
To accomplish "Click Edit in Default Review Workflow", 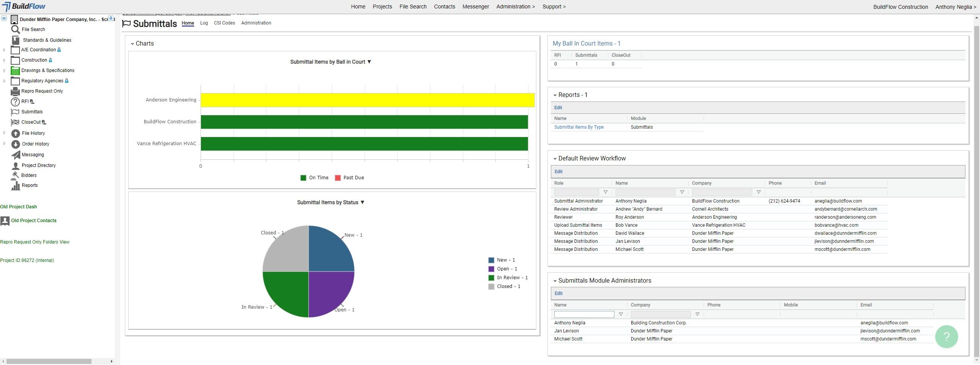I will click(x=558, y=172).
